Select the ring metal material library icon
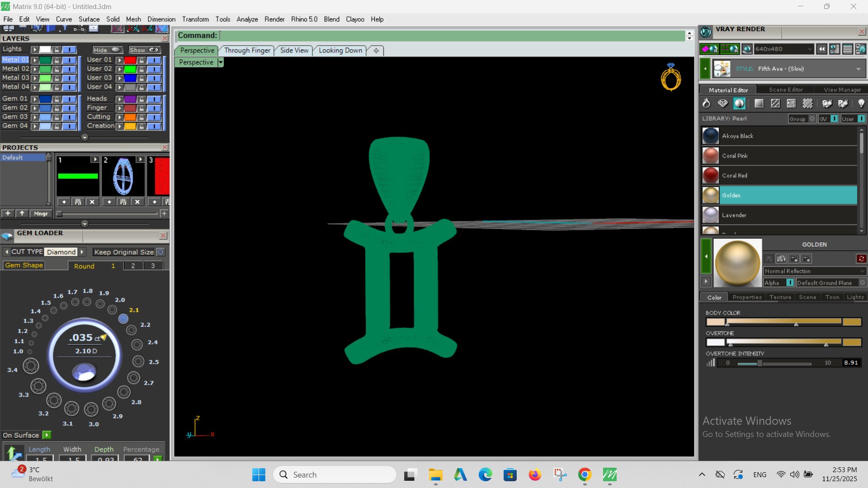The height and width of the screenshot is (488, 868). [706, 103]
